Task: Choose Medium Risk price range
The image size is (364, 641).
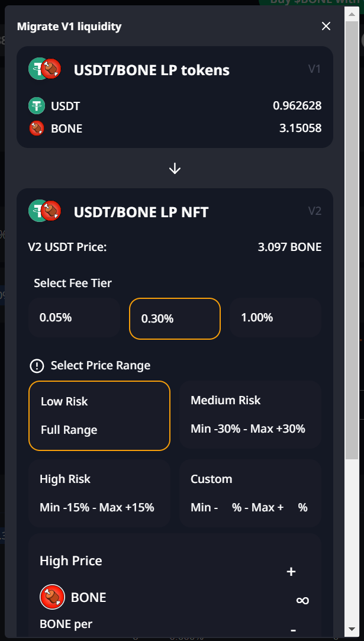Action: (250, 414)
